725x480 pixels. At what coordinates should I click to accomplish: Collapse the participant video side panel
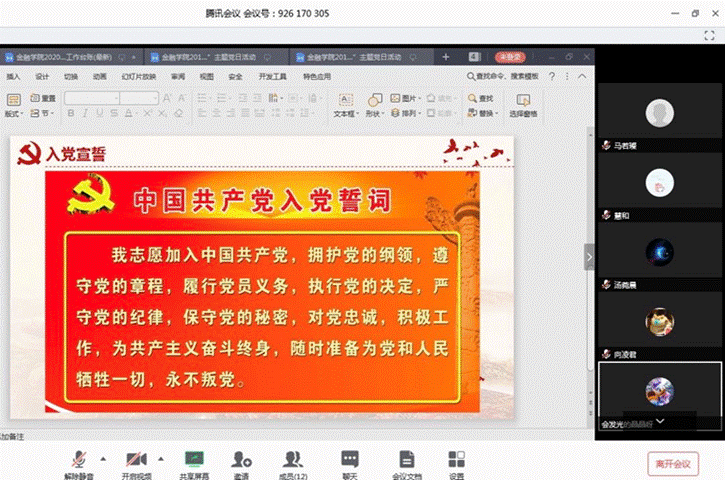[589, 257]
